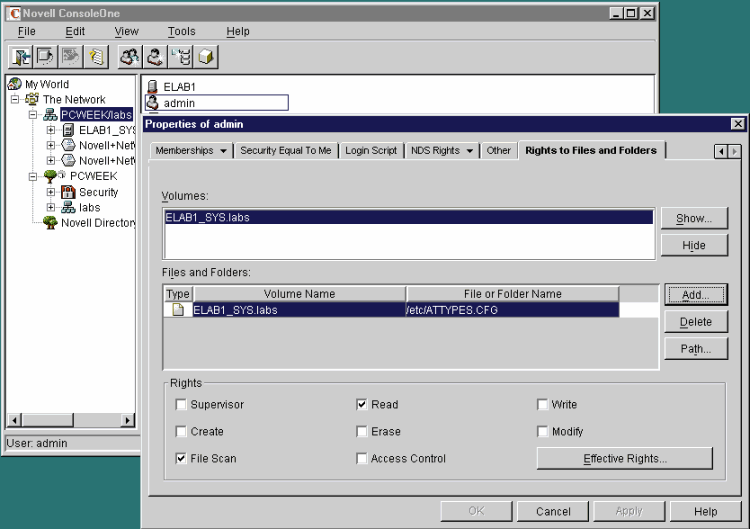Click the Cancel button
This screenshot has height=529, width=750.
click(553, 511)
